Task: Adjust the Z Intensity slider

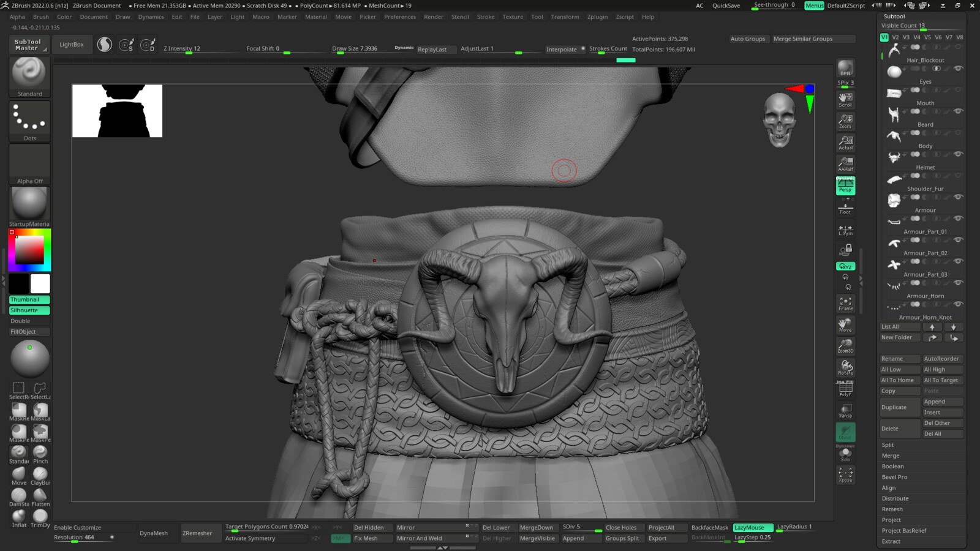Action: 200,49
